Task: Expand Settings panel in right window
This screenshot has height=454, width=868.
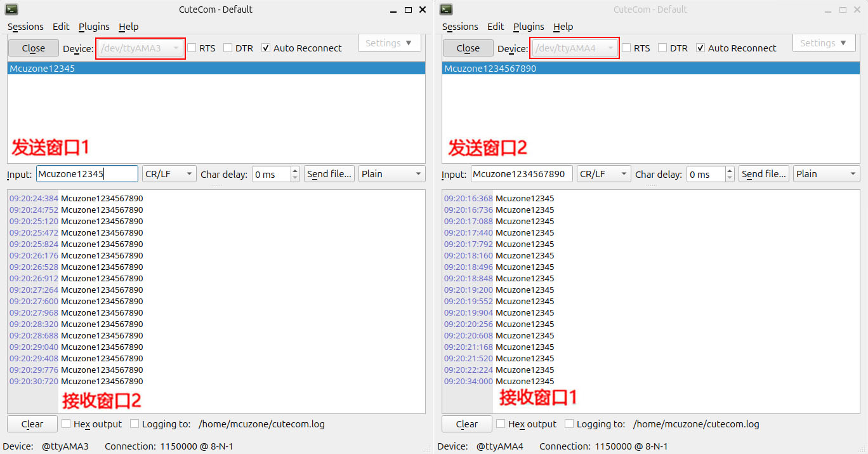Action: (824, 43)
